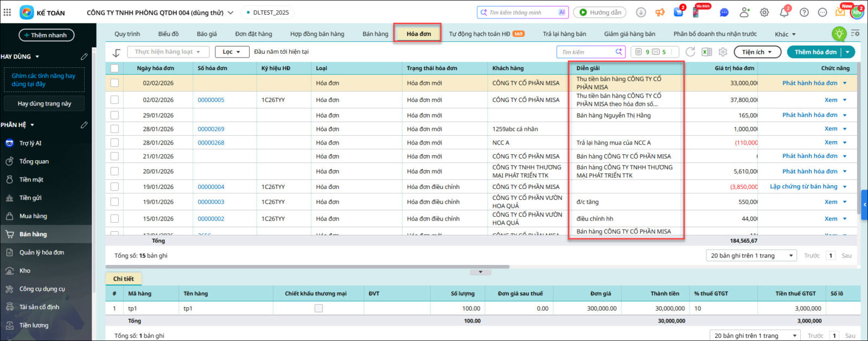Open the Trả lại hàng bán tab
This screenshot has width=868, height=341.
tap(564, 34)
